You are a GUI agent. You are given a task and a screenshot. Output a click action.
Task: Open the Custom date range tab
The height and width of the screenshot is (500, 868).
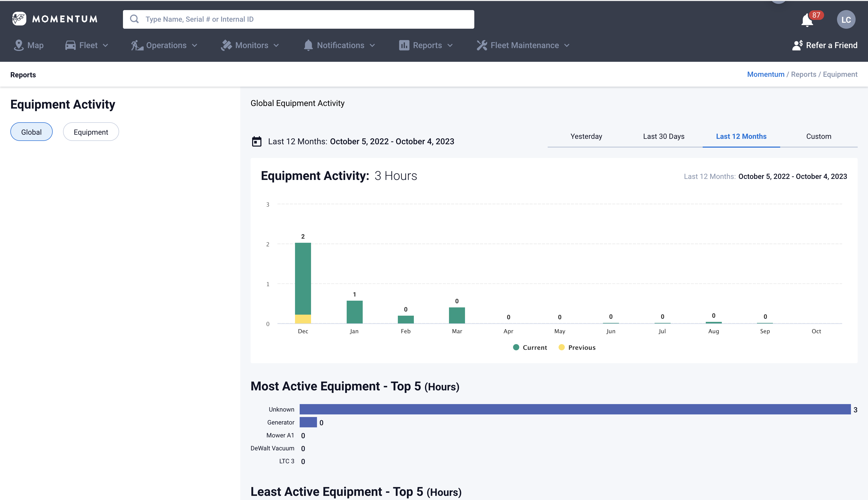819,136
